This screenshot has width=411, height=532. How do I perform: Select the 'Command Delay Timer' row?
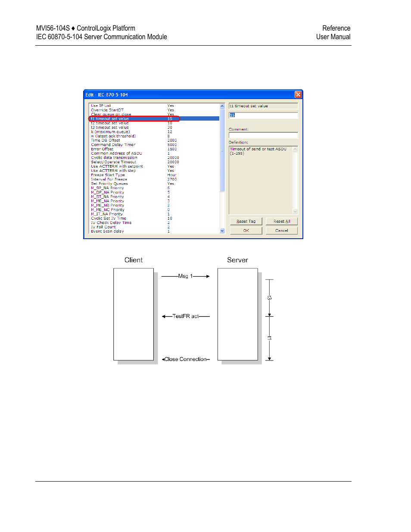pos(154,145)
